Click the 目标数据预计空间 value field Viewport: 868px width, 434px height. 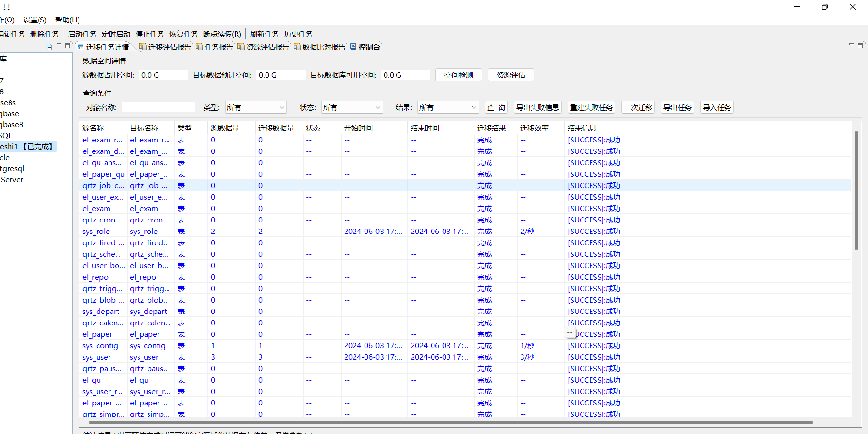click(x=281, y=75)
